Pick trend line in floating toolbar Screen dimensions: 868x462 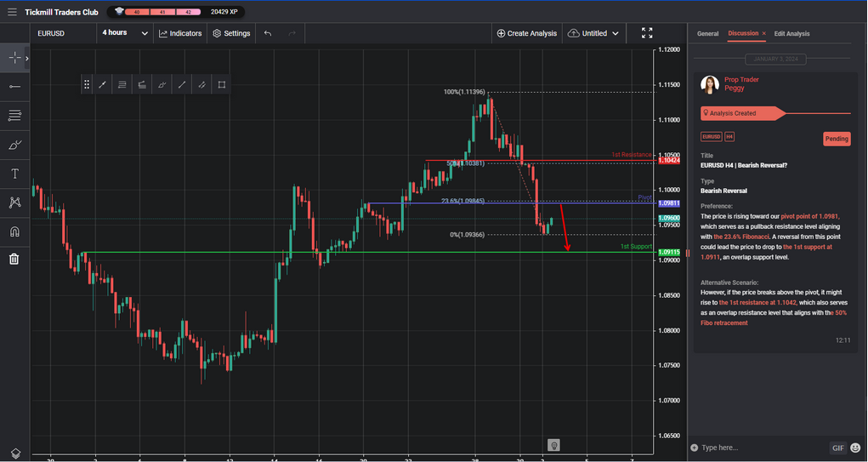point(102,85)
